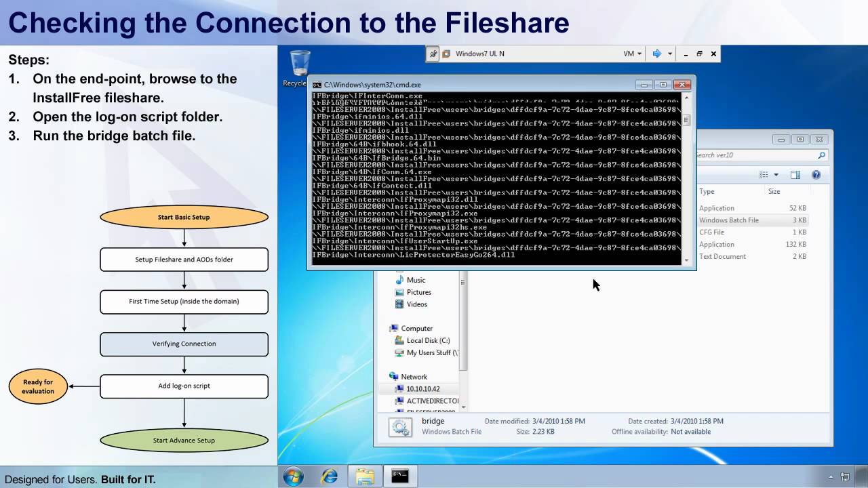This screenshot has width=868, height=488.
Task: Click the cmd window scroll down arrow
Action: pos(686,260)
